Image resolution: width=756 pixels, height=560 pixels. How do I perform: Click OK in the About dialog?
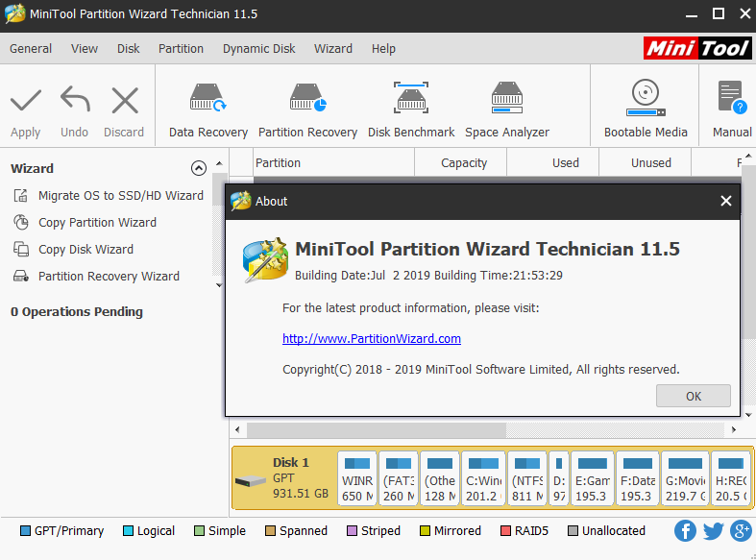[x=694, y=396]
